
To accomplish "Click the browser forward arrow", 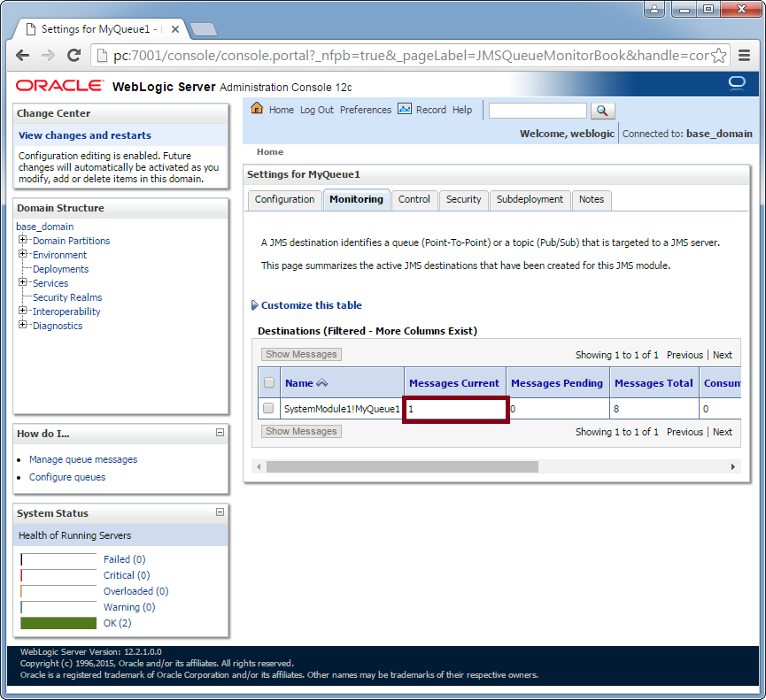I will point(48,56).
